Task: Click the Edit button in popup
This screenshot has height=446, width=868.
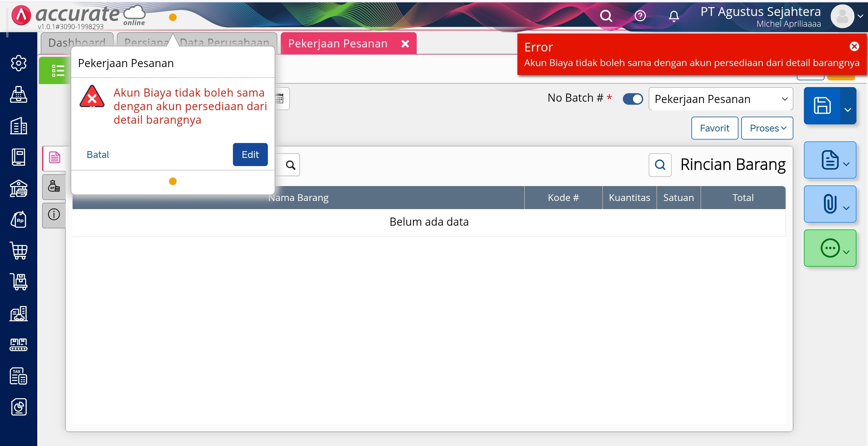Action: point(250,155)
